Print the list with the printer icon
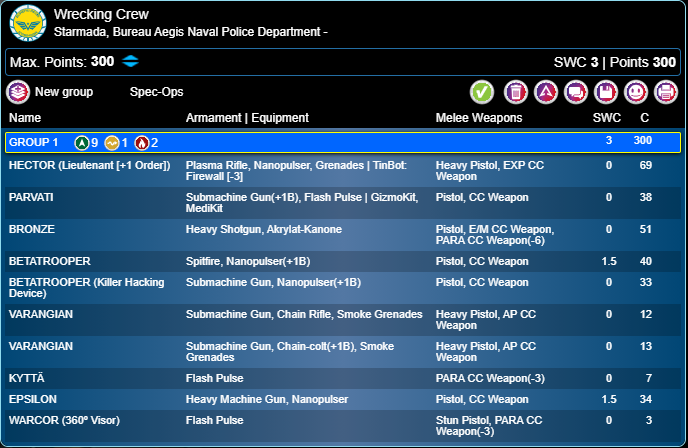 (666, 92)
